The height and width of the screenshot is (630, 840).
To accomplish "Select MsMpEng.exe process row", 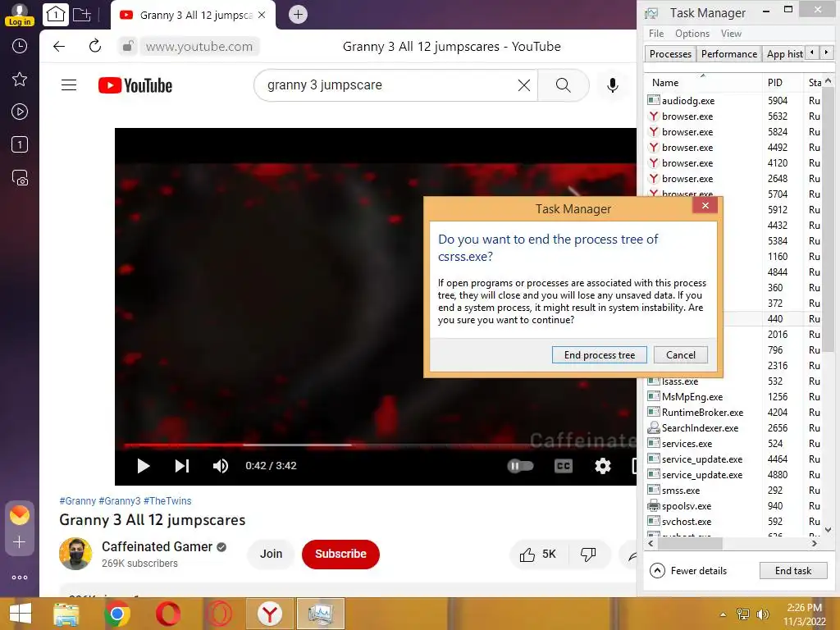I will click(733, 397).
